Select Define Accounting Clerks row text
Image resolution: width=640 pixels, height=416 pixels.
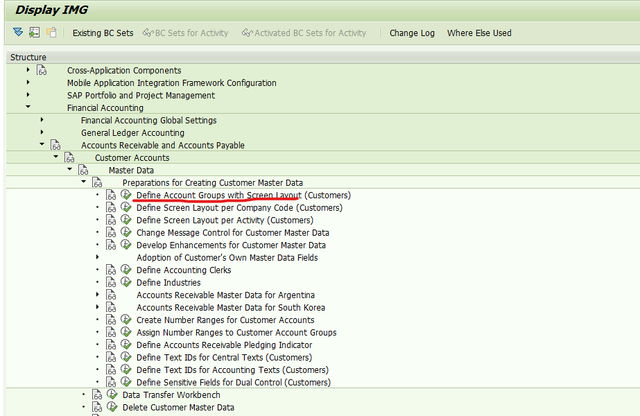click(184, 270)
